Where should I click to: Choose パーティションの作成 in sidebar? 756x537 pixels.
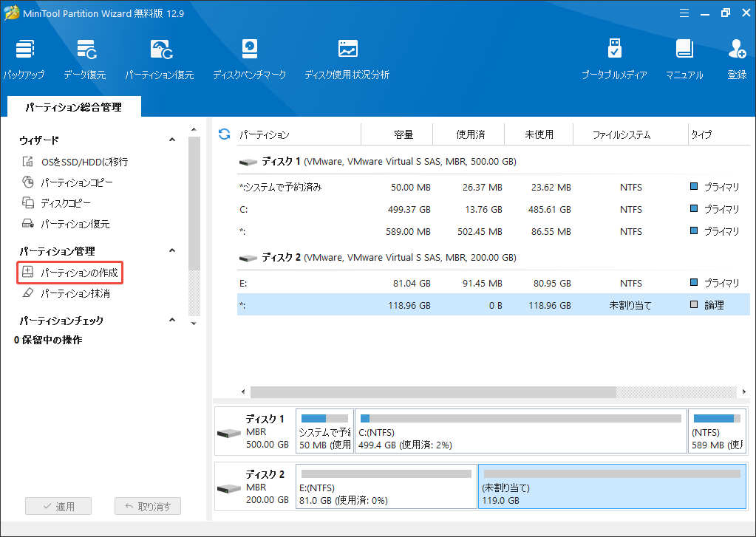[70, 273]
